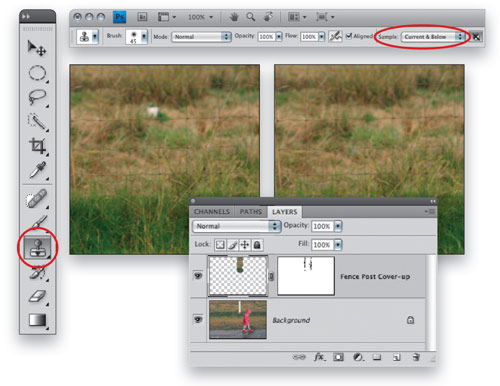
Task: Open the Layers panel Fill arrow
Action: point(338,245)
